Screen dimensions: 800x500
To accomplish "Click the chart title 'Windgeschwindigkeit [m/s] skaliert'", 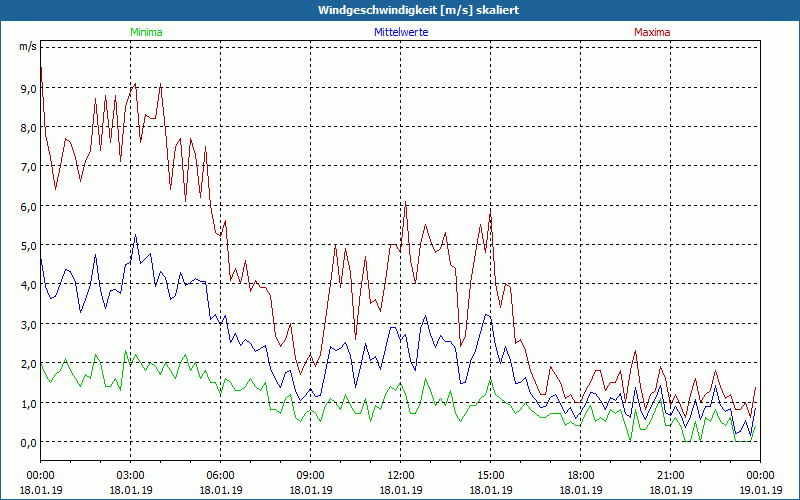I will (418, 10).
